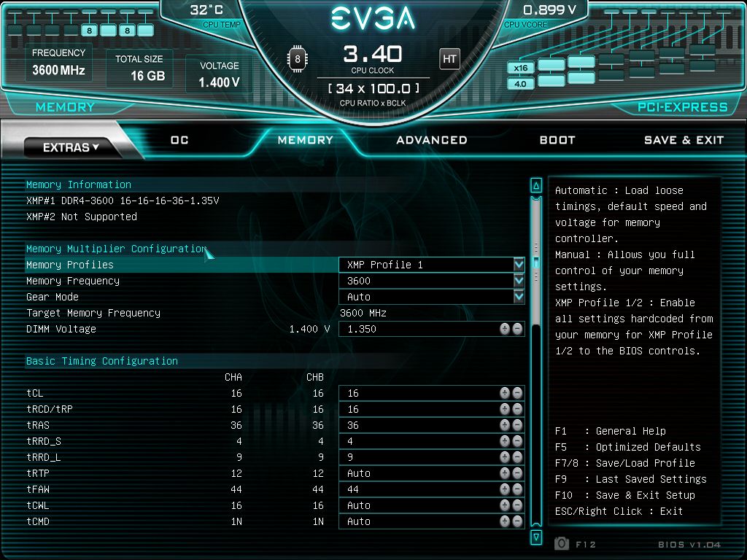Increase tRCD/tRP with the plus icon
Image resolution: width=747 pixels, height=560 pixels.
pyautogui.click(x=505, y=409)
